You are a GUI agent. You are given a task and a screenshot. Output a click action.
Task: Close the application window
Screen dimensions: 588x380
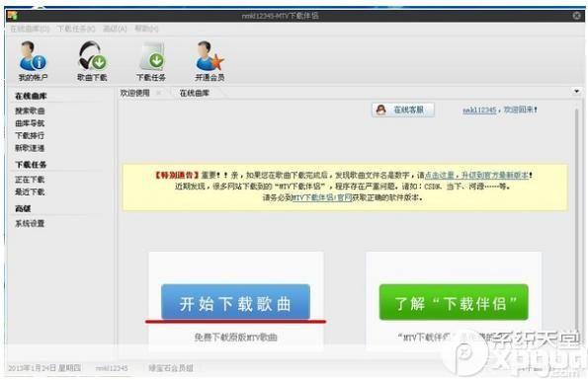[x=577, y=16]
